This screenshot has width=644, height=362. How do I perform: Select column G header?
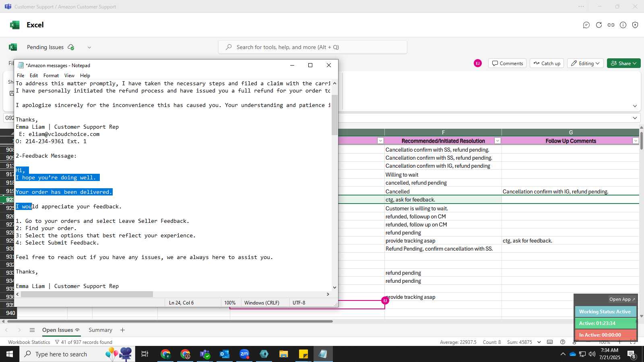(570, 132)
